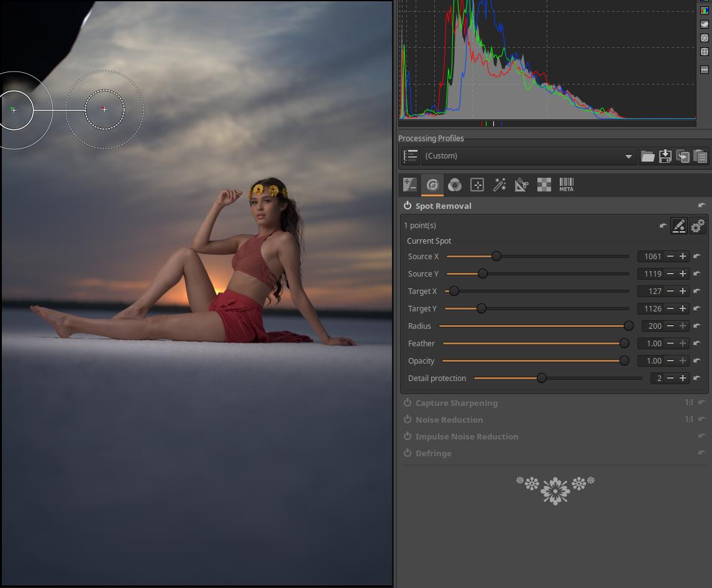Image resolution: width=712 pixels, height=588 pixels.
Task: Open a processing profile from file
Action: pos(647,156)
